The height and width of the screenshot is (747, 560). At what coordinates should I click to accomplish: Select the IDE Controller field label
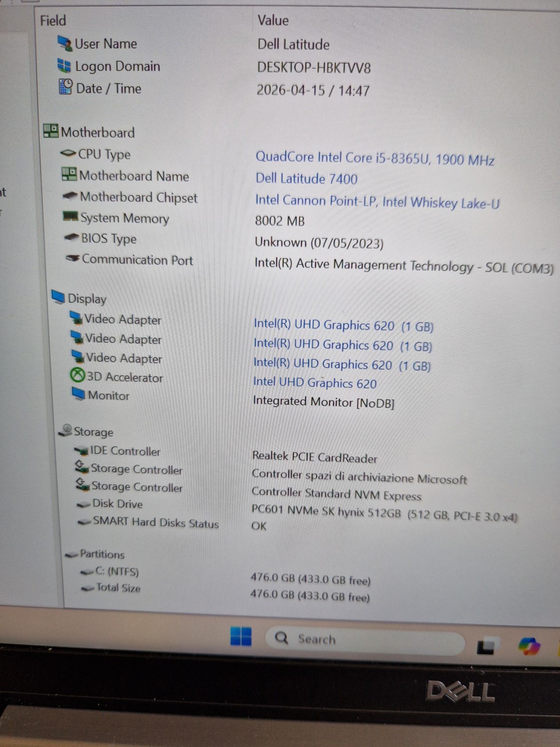(x=125, y=451)
